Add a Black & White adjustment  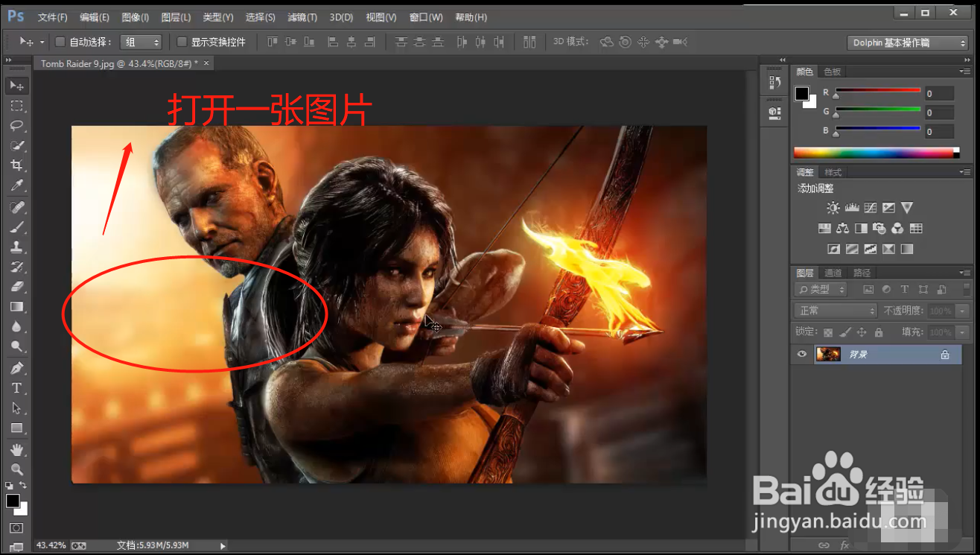click(x=861, y=228)
